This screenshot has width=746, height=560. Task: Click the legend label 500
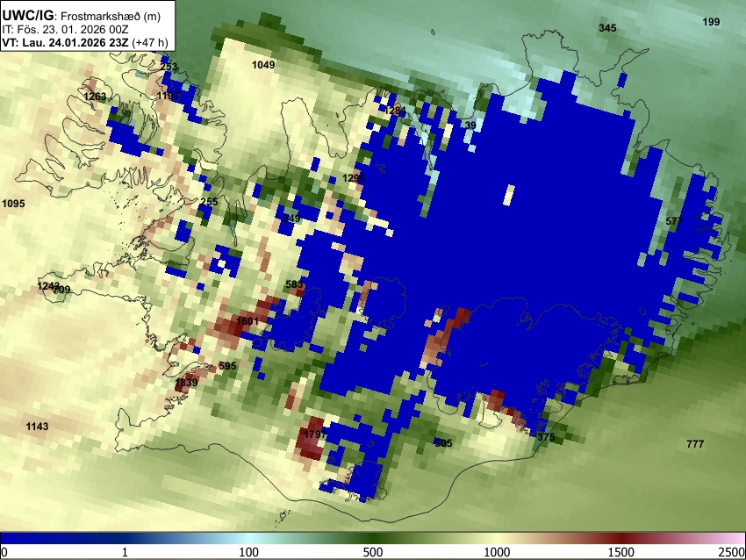[x=373, y=552]
